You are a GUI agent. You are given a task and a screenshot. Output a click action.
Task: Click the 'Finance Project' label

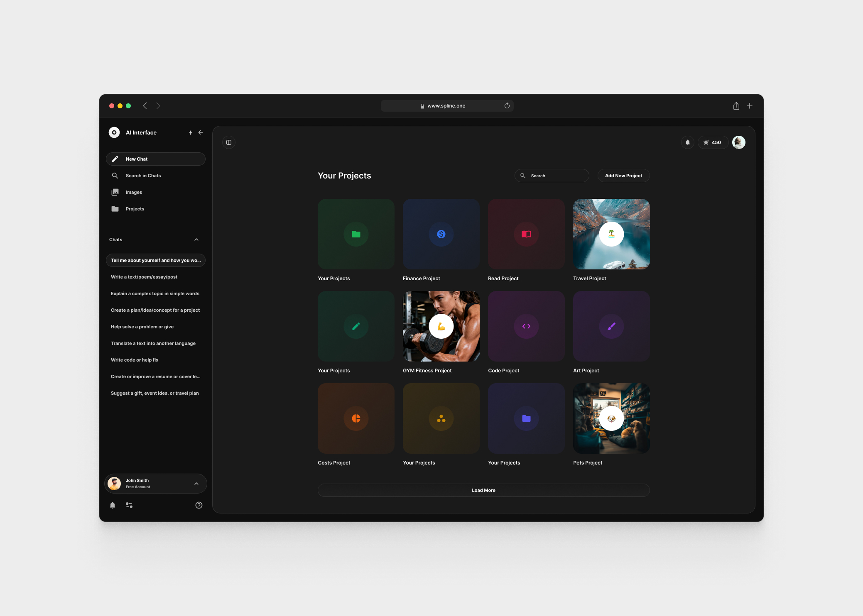(422, 279)
